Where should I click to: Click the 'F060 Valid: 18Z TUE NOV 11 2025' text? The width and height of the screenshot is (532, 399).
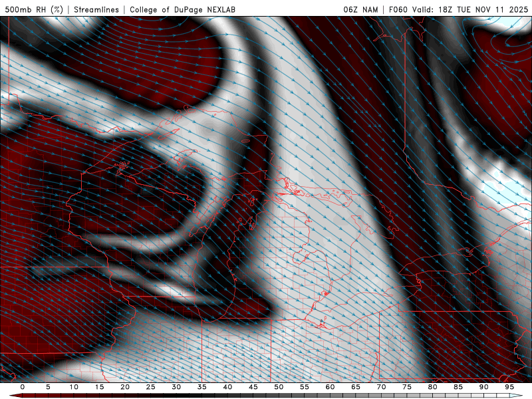coord(458,9)
